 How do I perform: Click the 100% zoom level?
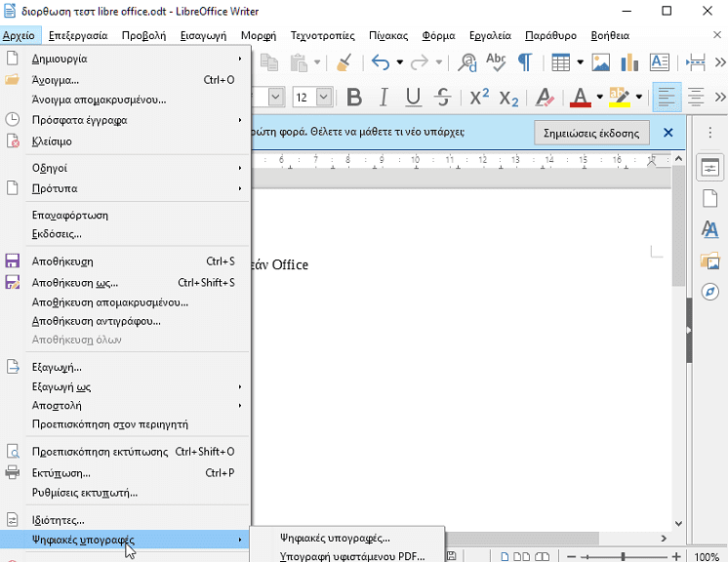[x=707, y=556]
